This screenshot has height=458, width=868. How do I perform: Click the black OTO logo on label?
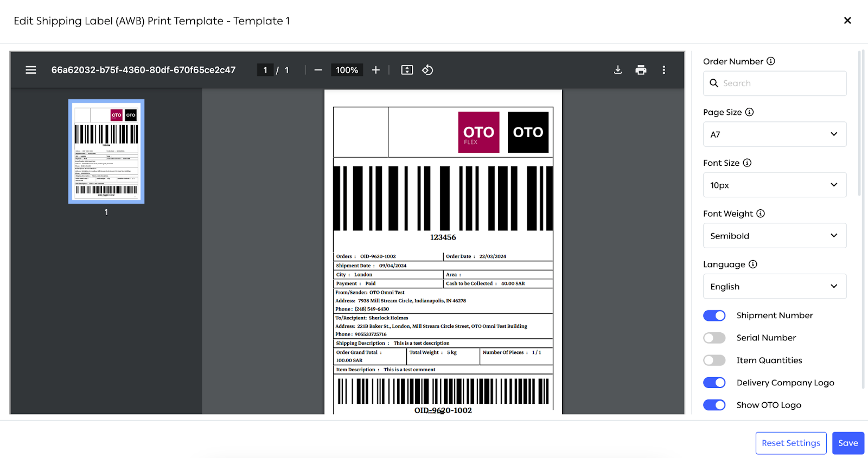(x=528, y=132)
